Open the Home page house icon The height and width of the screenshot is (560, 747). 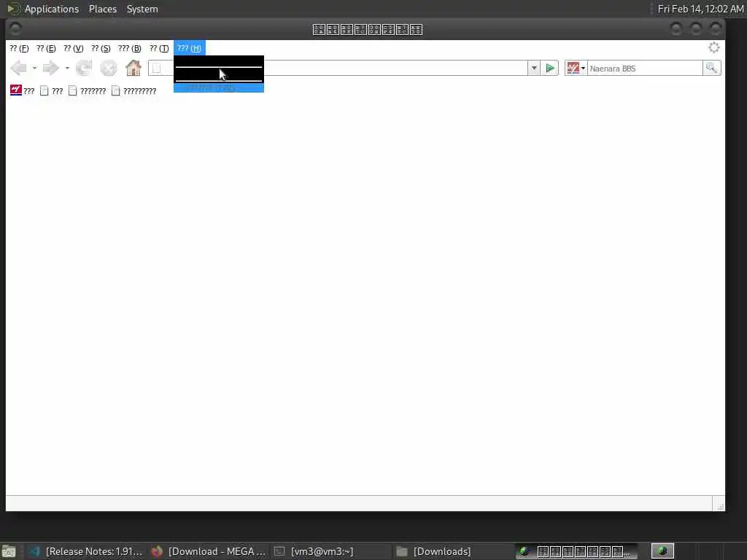pos(133,68)
